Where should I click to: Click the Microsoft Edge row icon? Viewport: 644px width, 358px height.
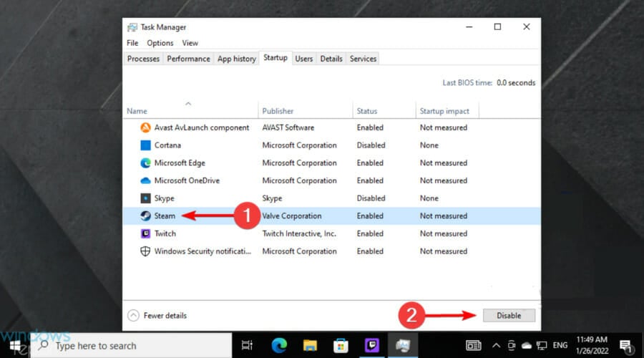[x=145, y=163]
